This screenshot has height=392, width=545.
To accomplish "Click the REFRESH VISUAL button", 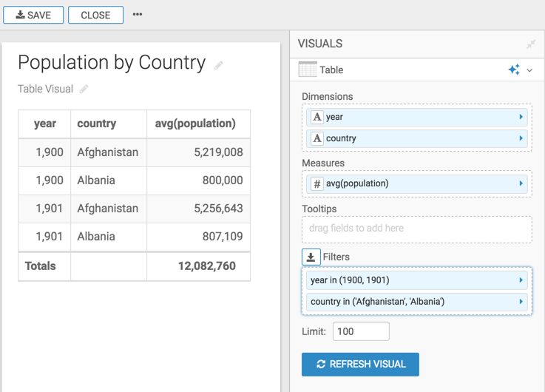I will point(360,364).
